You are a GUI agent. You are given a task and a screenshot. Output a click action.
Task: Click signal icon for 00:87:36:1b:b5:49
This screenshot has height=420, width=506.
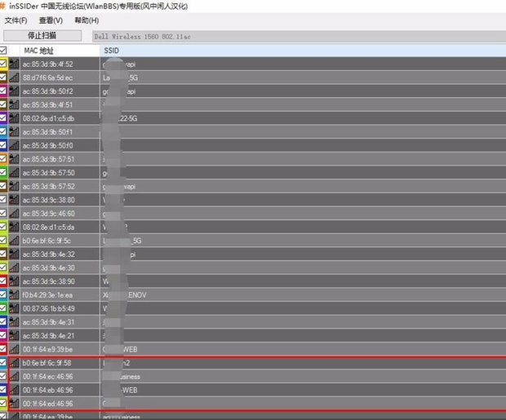point(14,308)
